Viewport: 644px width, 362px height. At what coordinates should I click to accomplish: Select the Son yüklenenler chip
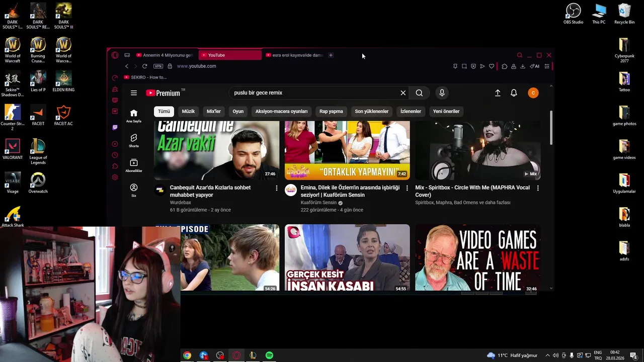372,112
